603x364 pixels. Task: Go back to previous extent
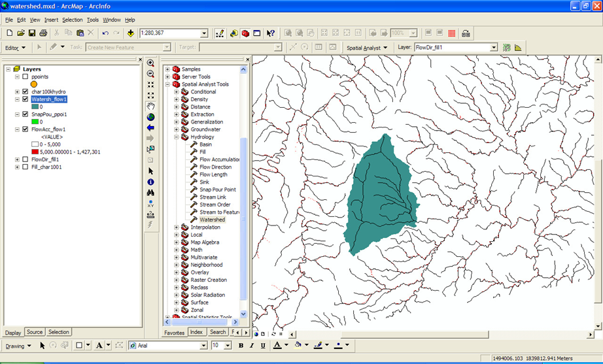150,127
